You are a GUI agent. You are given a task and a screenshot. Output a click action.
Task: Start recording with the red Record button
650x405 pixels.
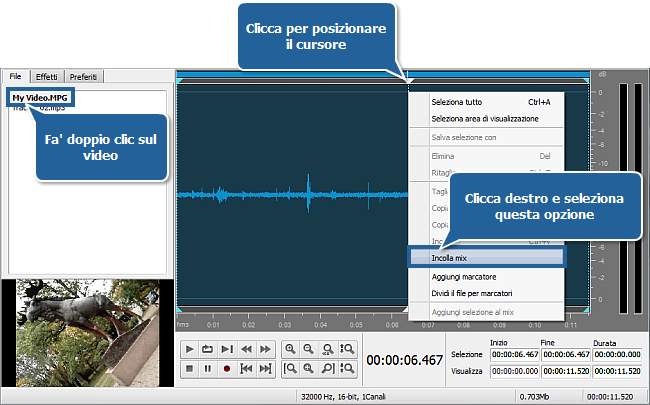[227, 369]
